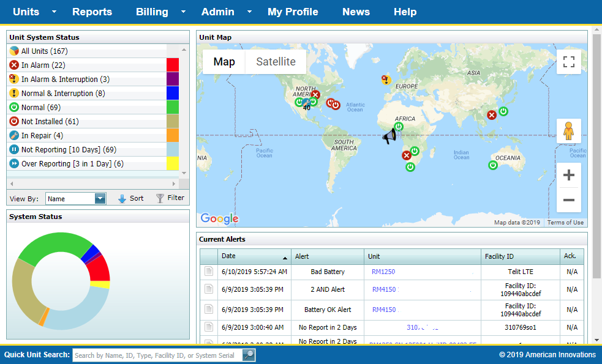
Task: Select the yellow Over Reporting color swatch
Action: pyautogui.click(x=173, y=164)
